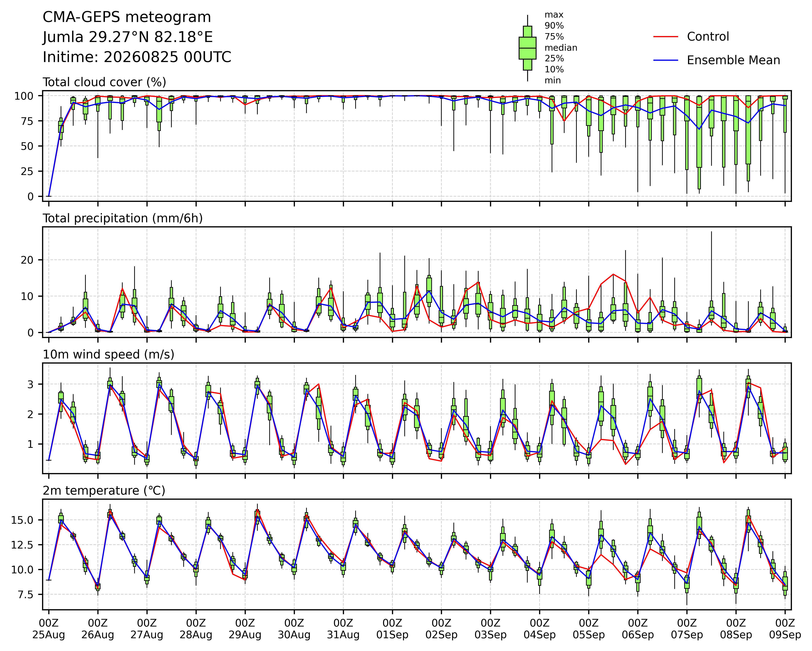The height and width of the screenshot is (651, 812).
Task: Click the 'median' legend label
Action: (x=561, y=48)
